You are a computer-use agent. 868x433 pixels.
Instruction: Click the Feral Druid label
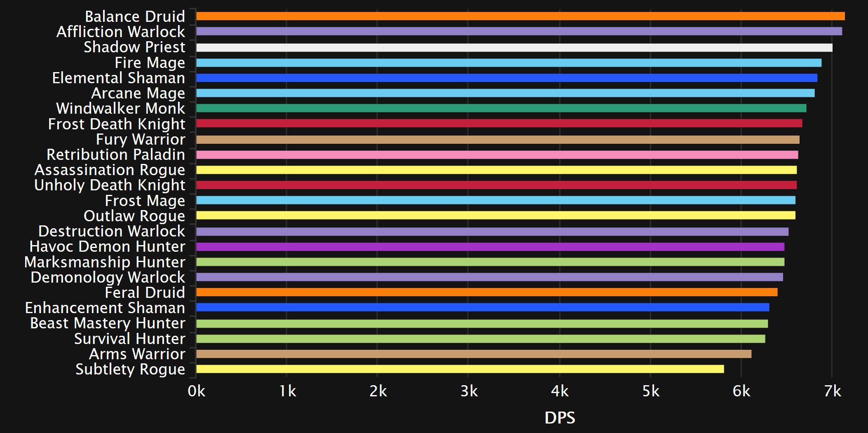145,293
